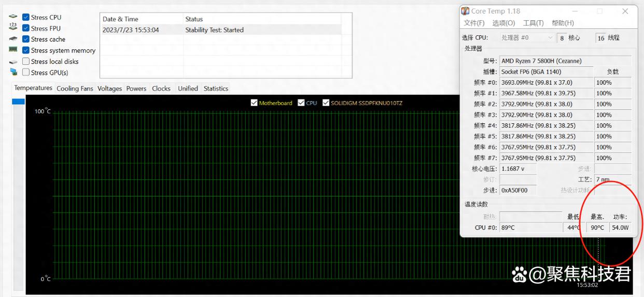The width and height of the screenshot is (644, 297).
Task: Switch to the Cooling Fans tab
Action: [75, 89]
